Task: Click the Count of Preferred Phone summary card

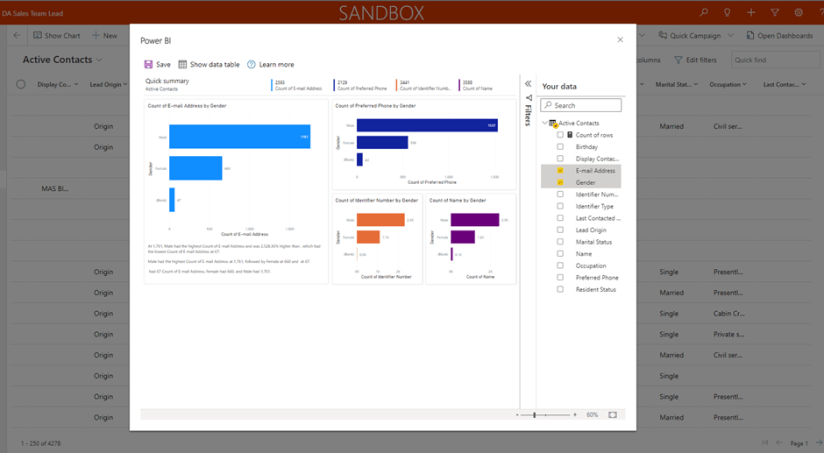Action: (x=361, y=85)
